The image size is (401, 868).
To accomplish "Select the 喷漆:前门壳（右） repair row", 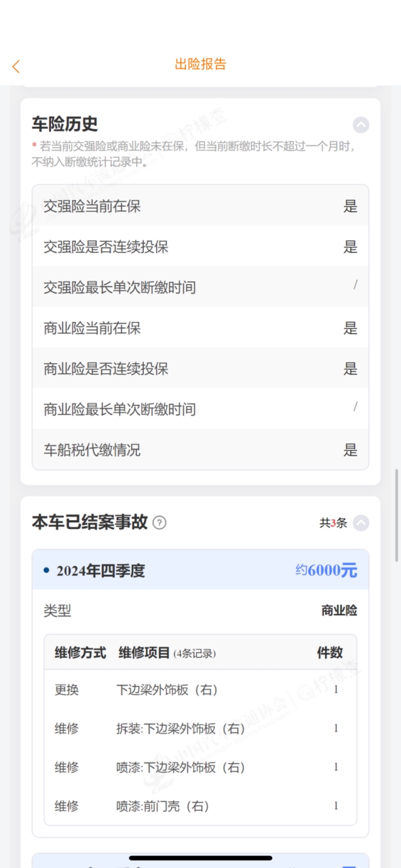I will click(201, 806).
